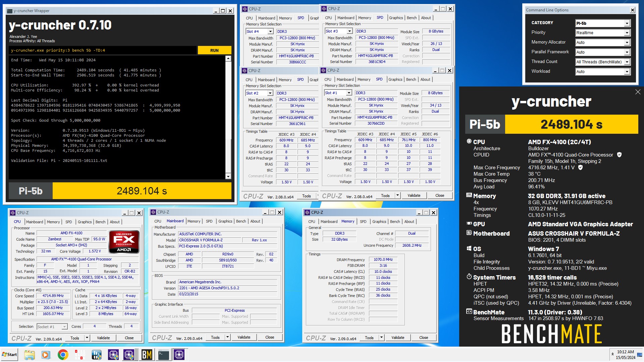Screen dimensions: 644x362
Task: Click the 4714.89 MHz Core Speed value
Action: (53, 296)
